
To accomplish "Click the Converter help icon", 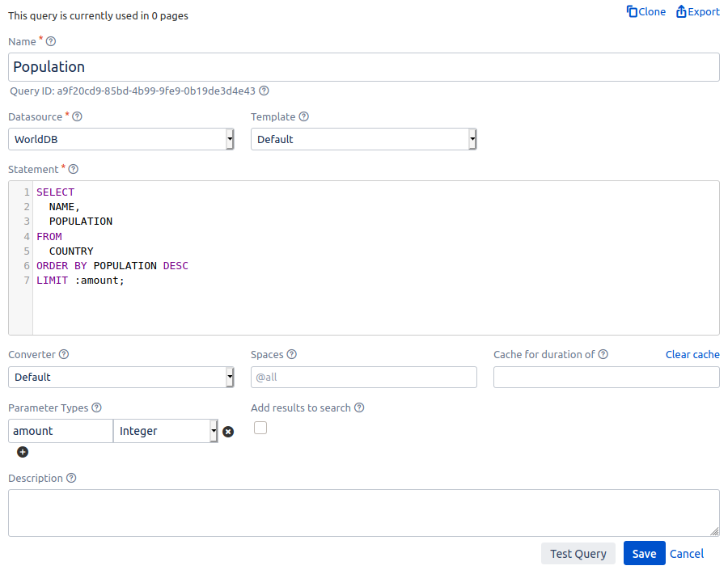I will point(64,354).
